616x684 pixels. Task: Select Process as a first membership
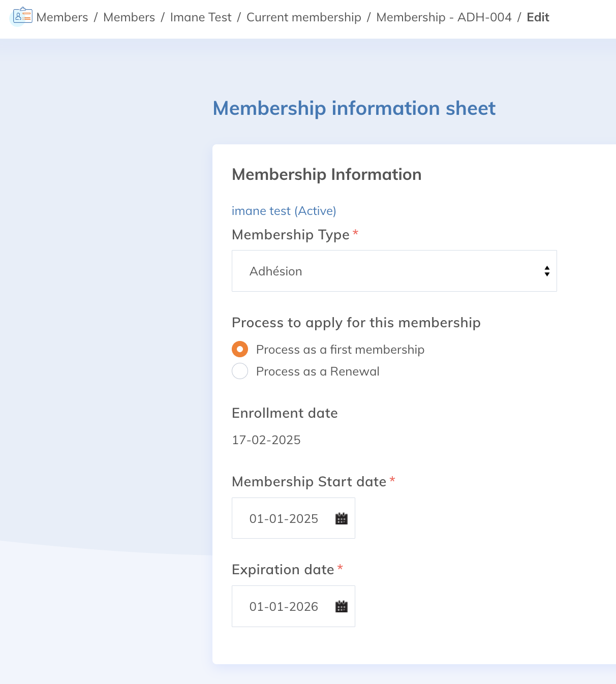(x=240, y=349)
